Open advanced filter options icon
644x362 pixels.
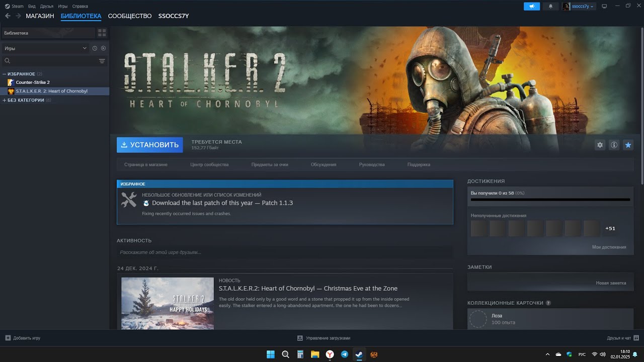[102, 61]
